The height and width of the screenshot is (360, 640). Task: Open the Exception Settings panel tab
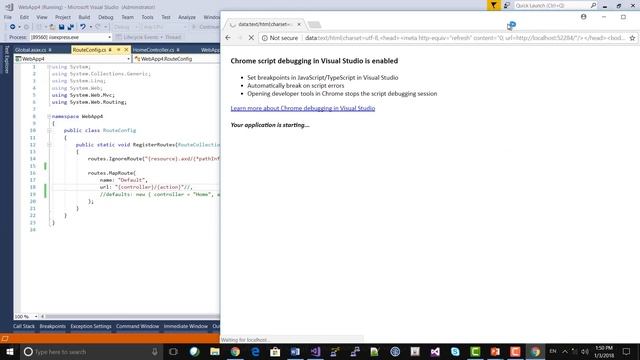(91, 326)
